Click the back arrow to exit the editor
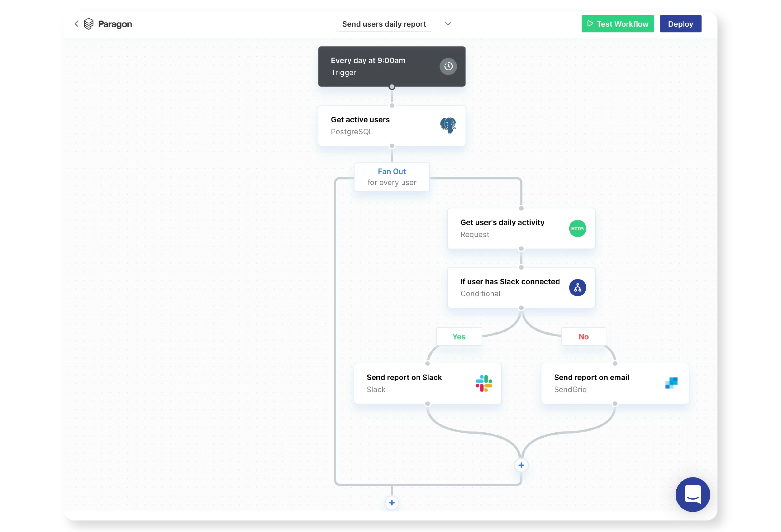781x532 pixels. [76, 24]
